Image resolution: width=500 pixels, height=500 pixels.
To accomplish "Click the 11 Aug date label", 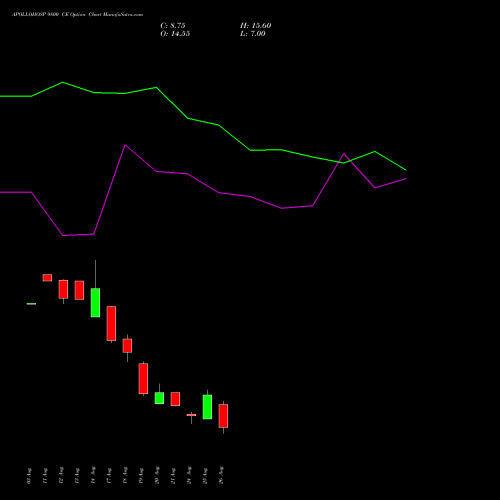I will click(45, 475).
